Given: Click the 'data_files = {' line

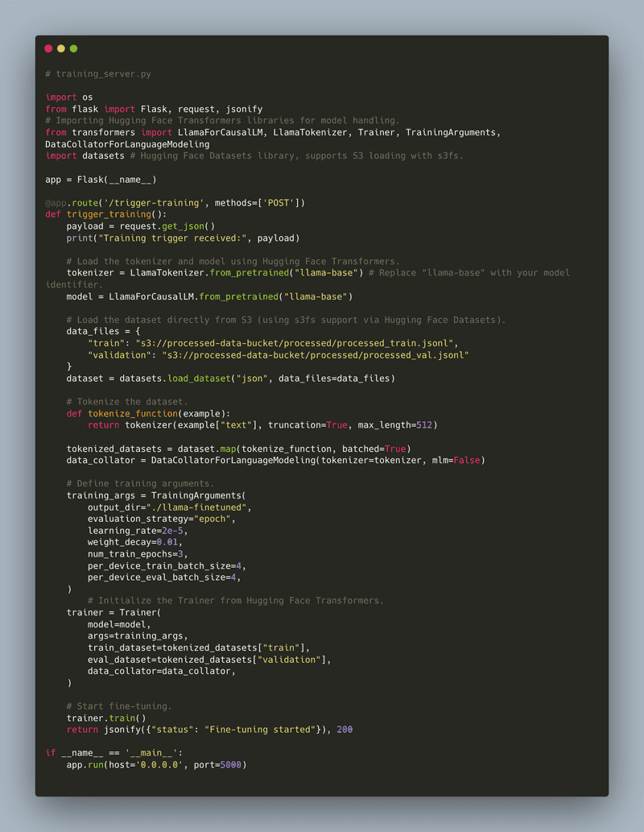Looking at the screenshot, I should [104, 332].
